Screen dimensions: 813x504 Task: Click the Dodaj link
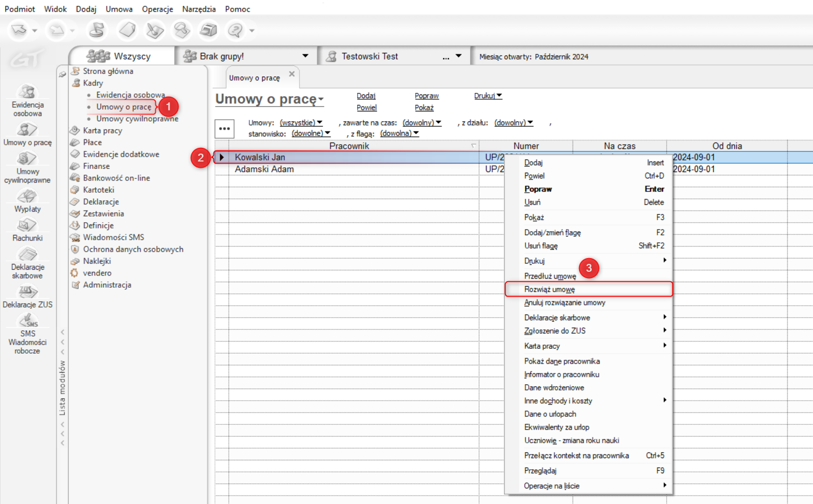pos(366,96)
